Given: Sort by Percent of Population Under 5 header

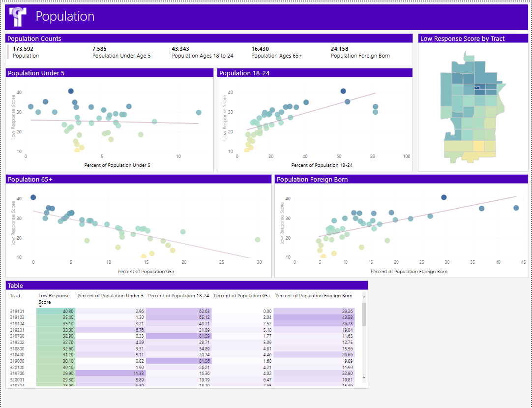Looking at the screenshot, I should coord(110,296).
